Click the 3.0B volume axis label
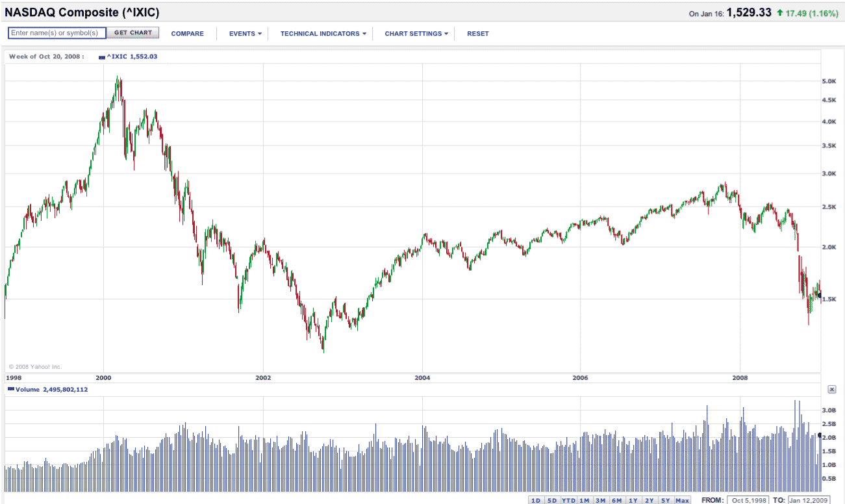This screenshot has width=845, height=504. click(828, 411)
